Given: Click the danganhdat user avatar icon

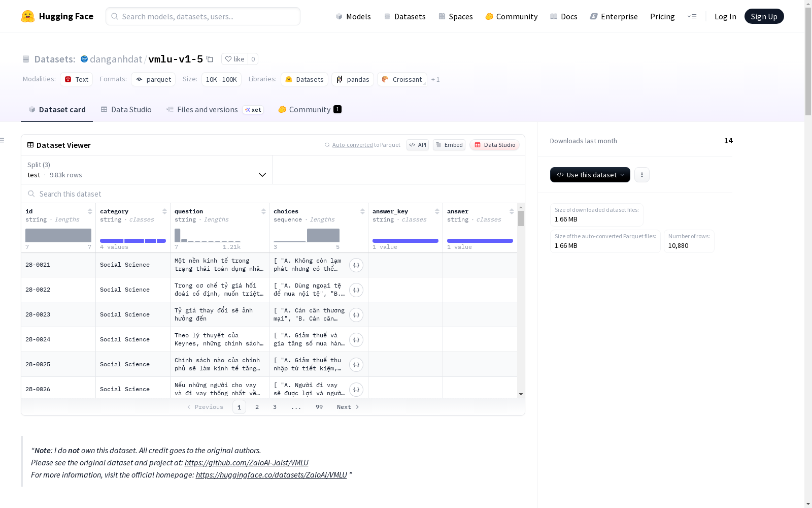Looking at the screenshot, I should pyautogui.click(x=84, y=59).
